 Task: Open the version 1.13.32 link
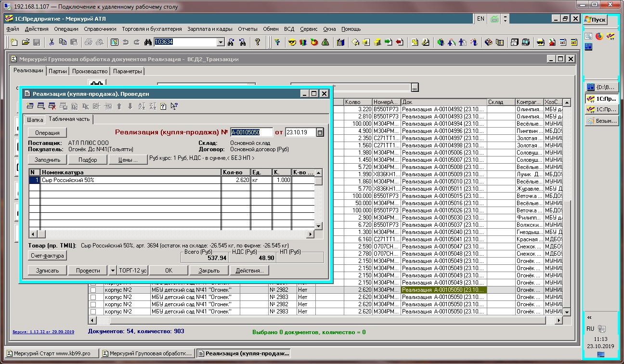tap(43, 332)
